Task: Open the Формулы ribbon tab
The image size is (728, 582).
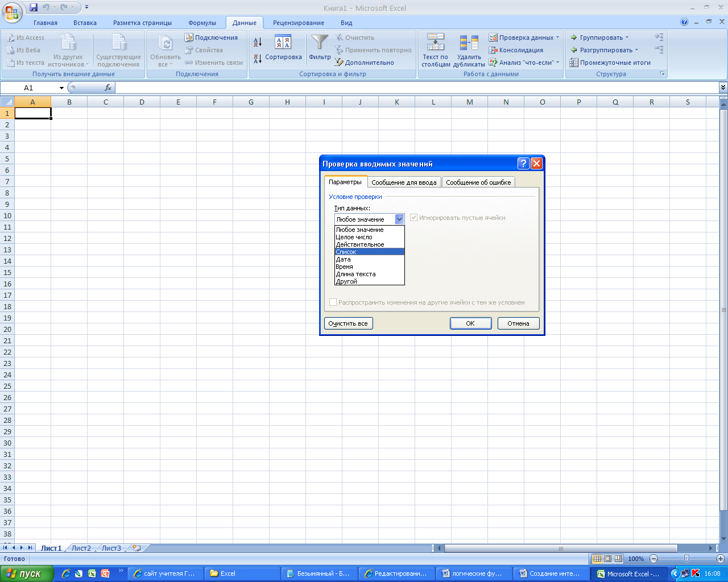Action: point(202,23)
